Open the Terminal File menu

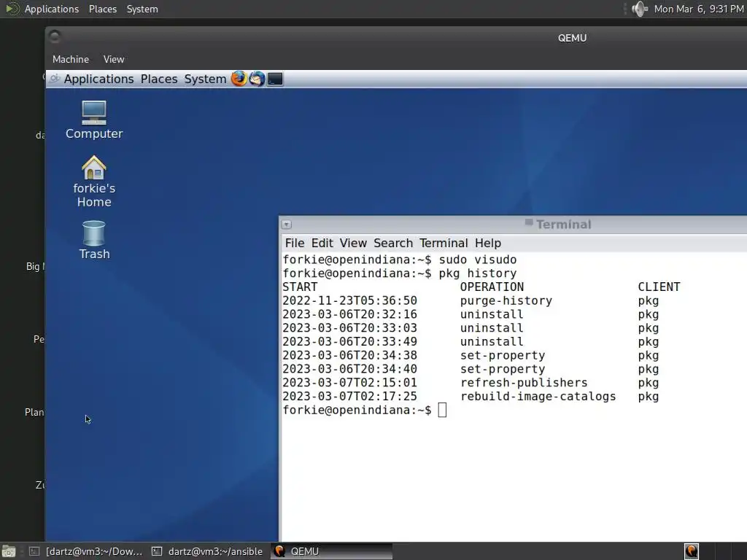pos(295,243)
